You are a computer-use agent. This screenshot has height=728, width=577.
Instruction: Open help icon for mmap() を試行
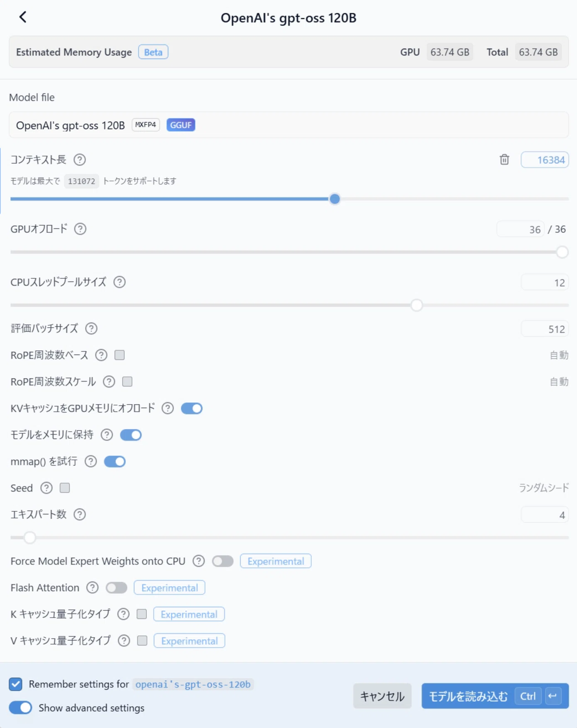point(91,461)
